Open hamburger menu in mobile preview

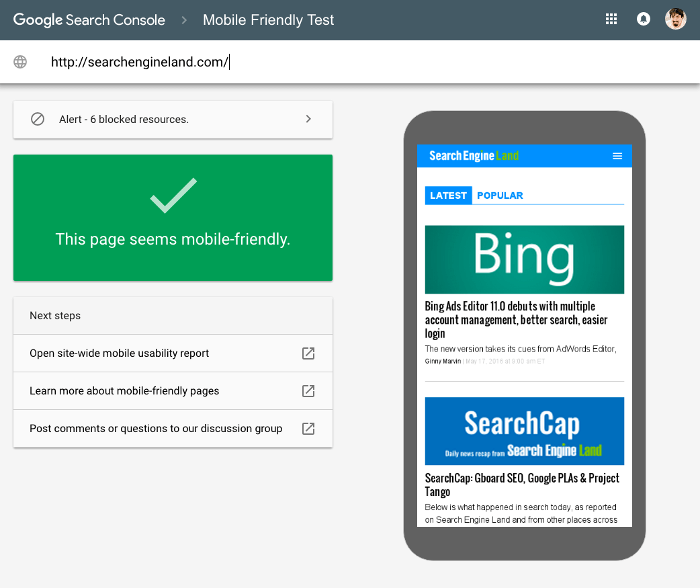pos(617,156)
